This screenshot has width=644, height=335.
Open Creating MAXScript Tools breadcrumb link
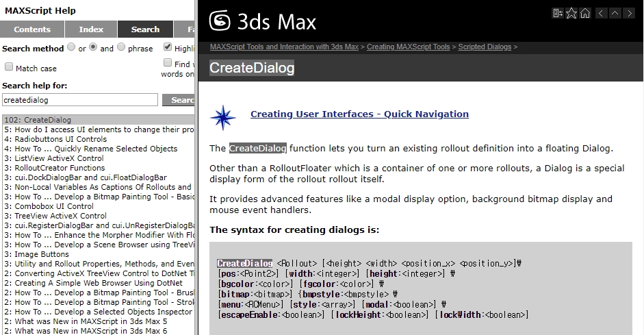pyautogui.click(x=409, y=47)
